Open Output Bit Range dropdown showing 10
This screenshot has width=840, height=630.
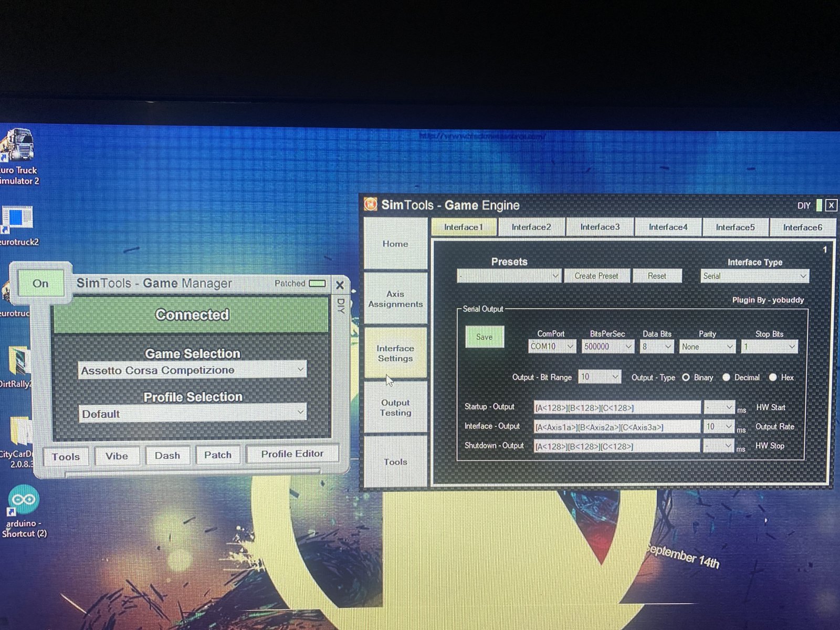[600, 377]
